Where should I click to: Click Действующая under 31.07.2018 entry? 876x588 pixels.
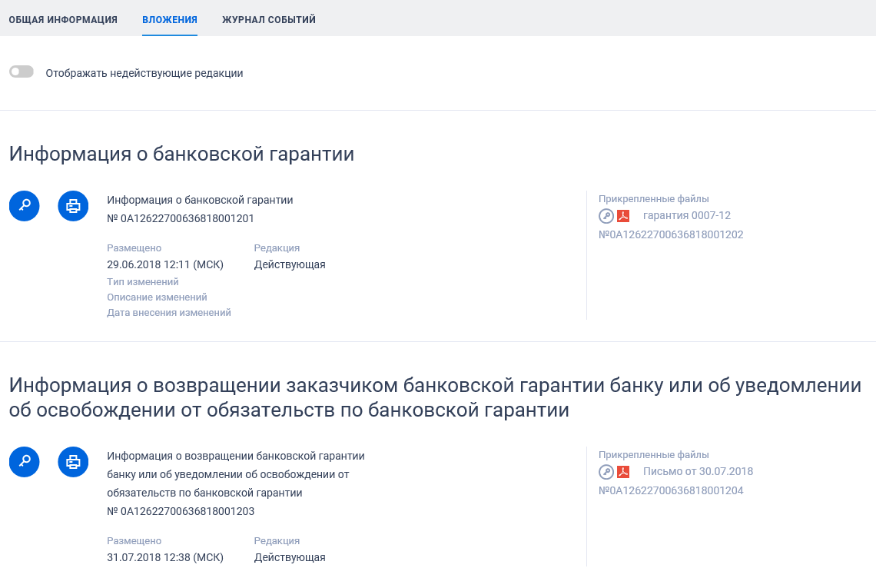tap(290, 557)
